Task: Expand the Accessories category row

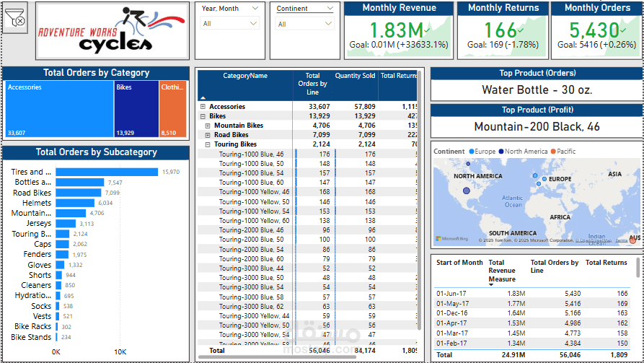Action: 203,107
